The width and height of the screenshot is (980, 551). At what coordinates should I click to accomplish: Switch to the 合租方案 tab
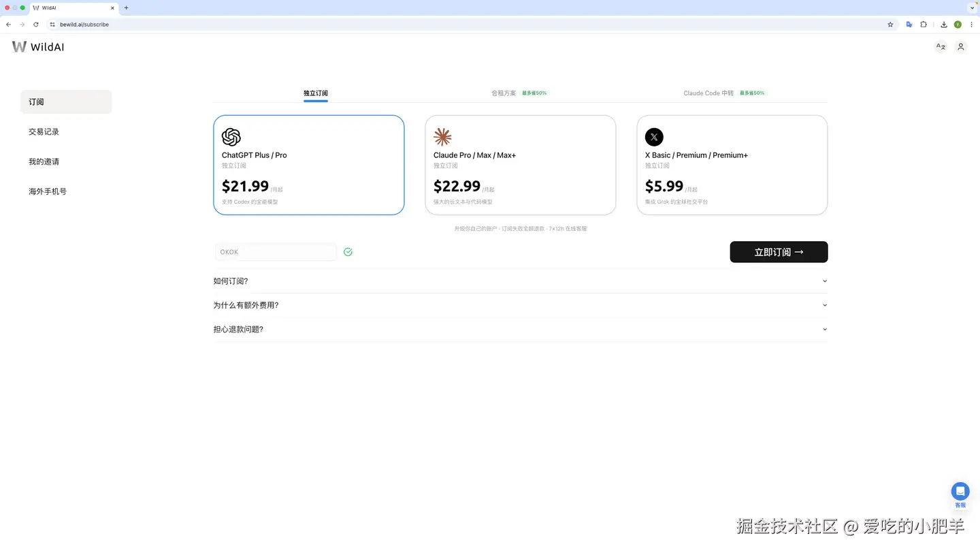[x=504, y=93]
